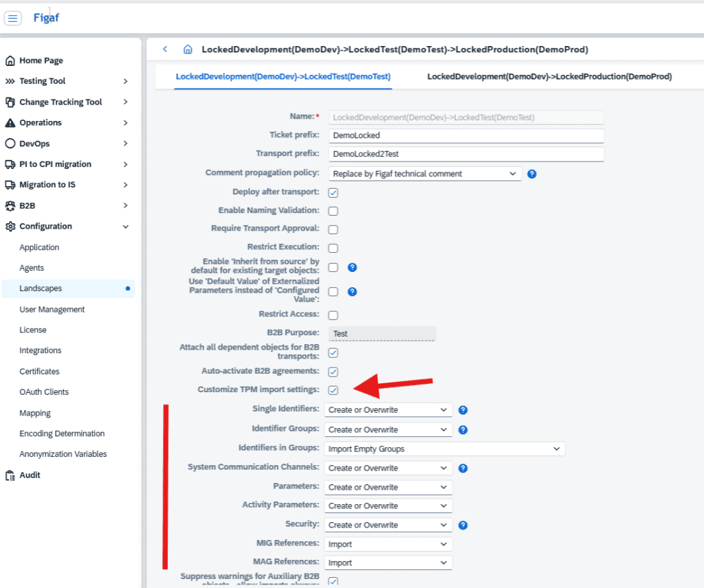The image size is (704, 588).
Task: Toggle the hamburger menu button
Action: [x=12, y=18]
